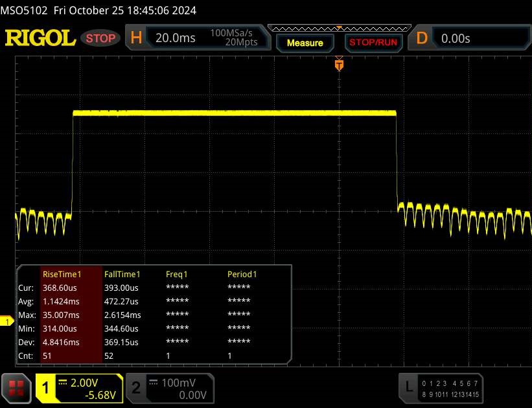Click the 100MSa/s sample rate readout

[x=231, y=33]
